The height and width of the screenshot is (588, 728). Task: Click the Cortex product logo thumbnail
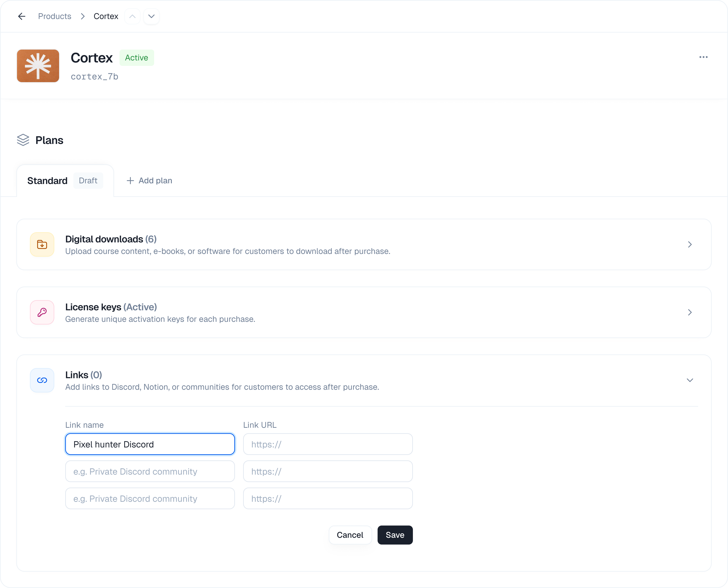(x=38, y=66)
